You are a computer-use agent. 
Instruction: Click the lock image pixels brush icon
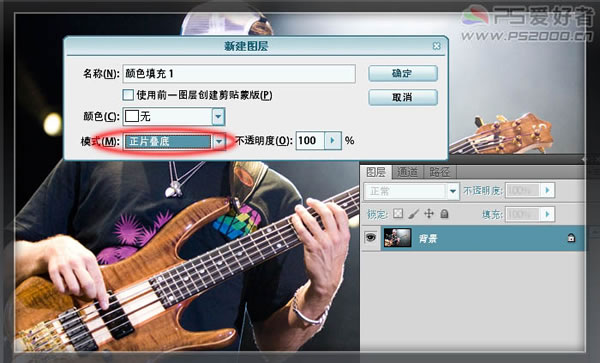coord(413,214)
